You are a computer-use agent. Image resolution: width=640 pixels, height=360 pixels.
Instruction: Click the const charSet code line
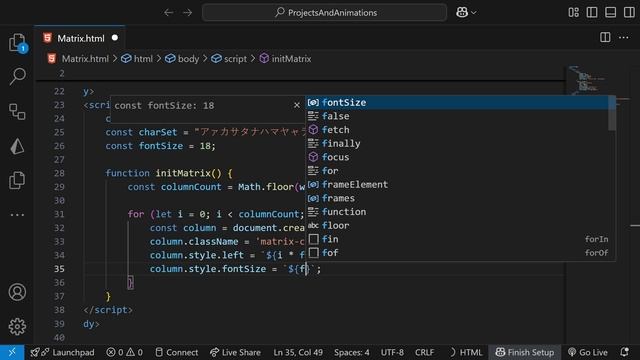tap(206, 132)
